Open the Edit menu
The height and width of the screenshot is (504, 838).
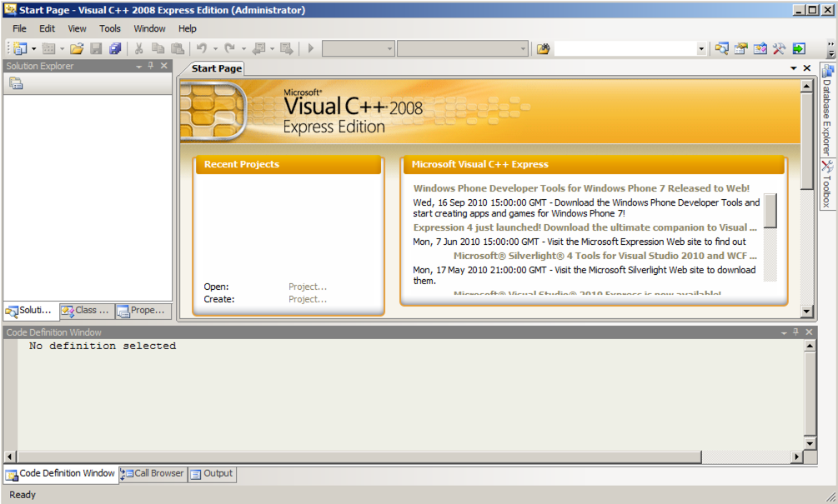click(x=47, y=28)
